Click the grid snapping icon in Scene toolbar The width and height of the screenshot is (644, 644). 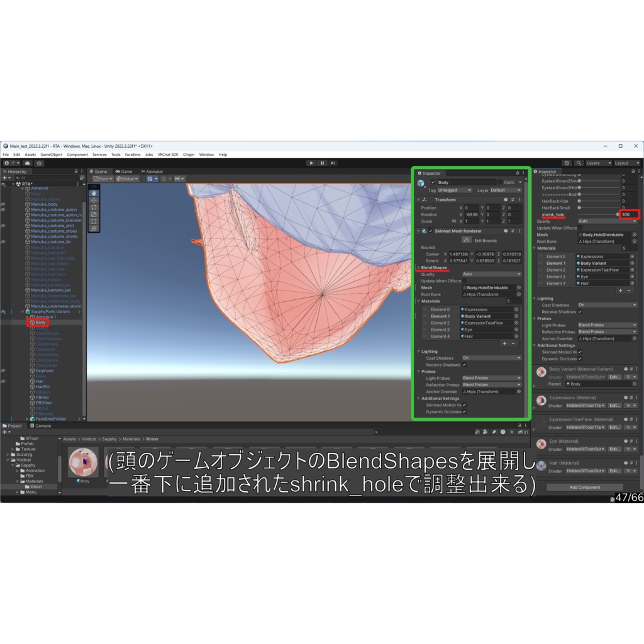(165, 179)
